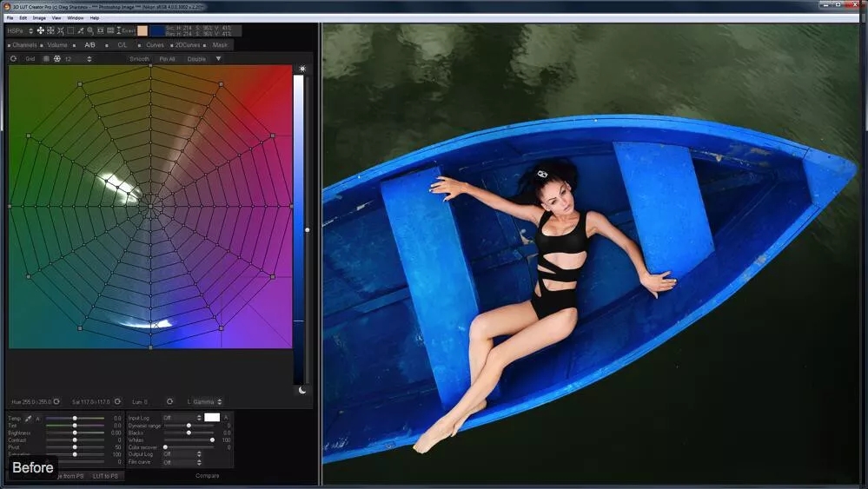The width and height of the screenshot is (868, 489).
Task: Click the Whites slider handle
Action: (x=212, y=439)
